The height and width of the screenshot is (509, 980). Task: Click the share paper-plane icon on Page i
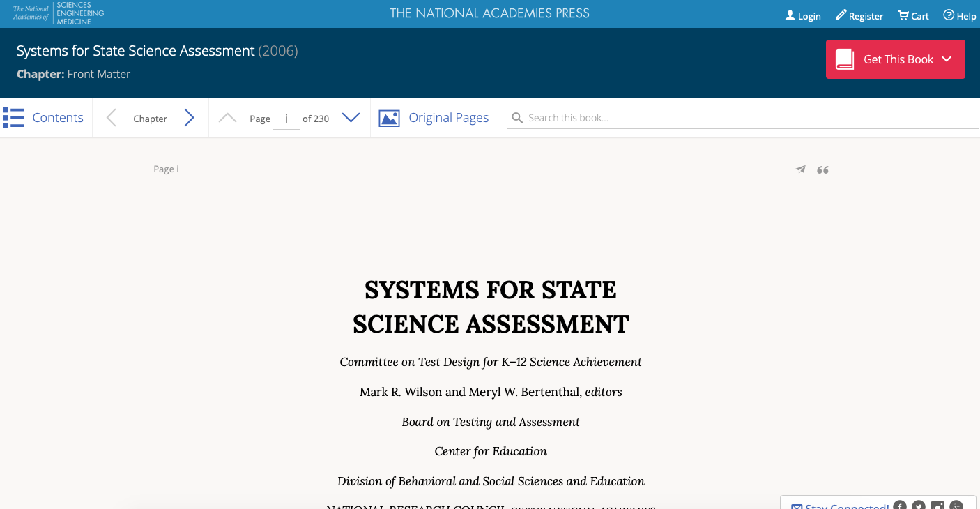(801, 169)
